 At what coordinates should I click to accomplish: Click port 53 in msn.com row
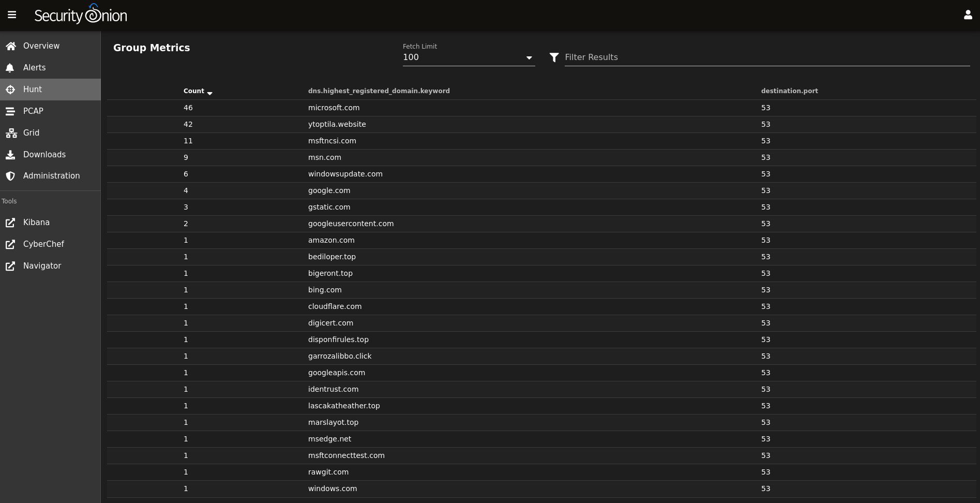[765, 157]
